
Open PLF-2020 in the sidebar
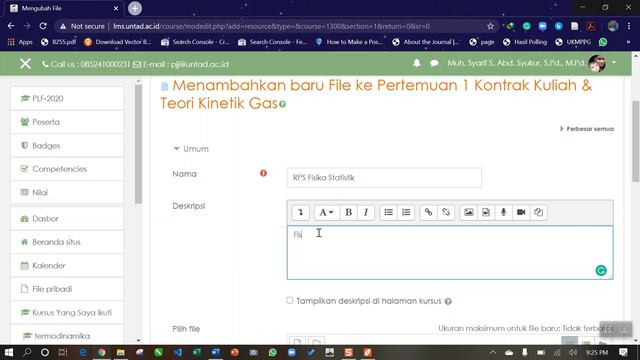point(67,98)
